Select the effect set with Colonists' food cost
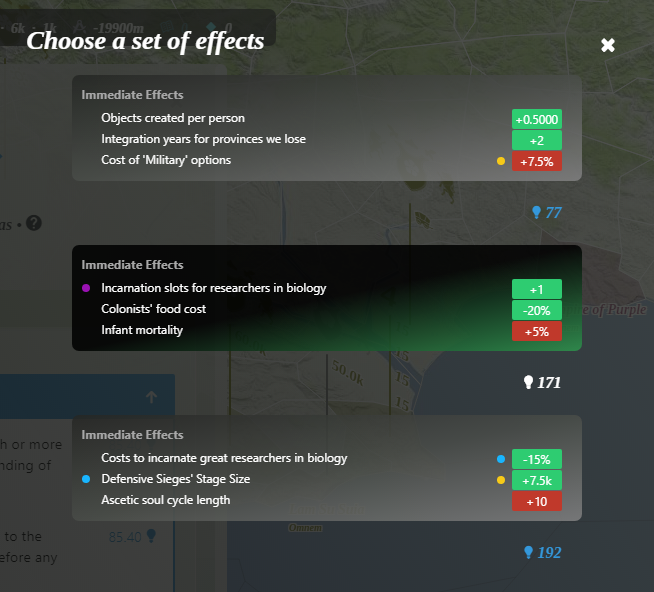 326,298
